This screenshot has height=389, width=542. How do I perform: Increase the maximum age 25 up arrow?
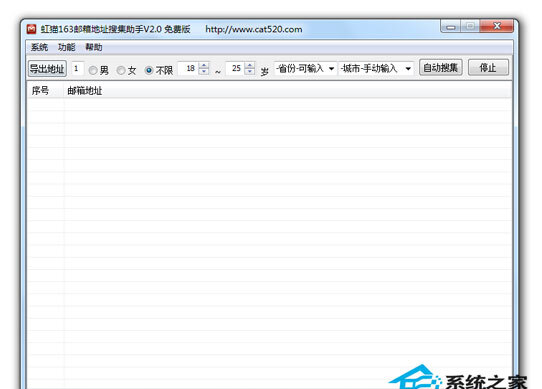point(250,65)
